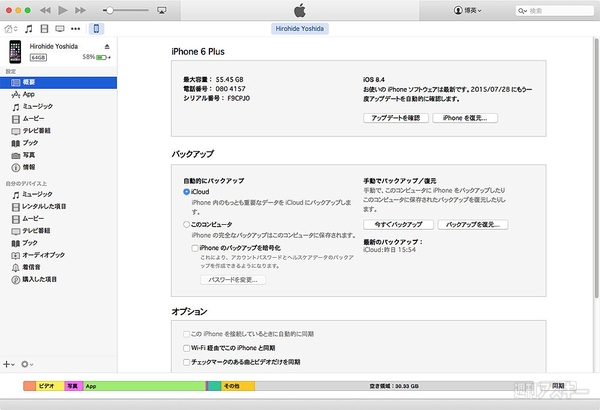Select the このコンピュータ backup radio button
600x410 pixels.
coord(186,224)
